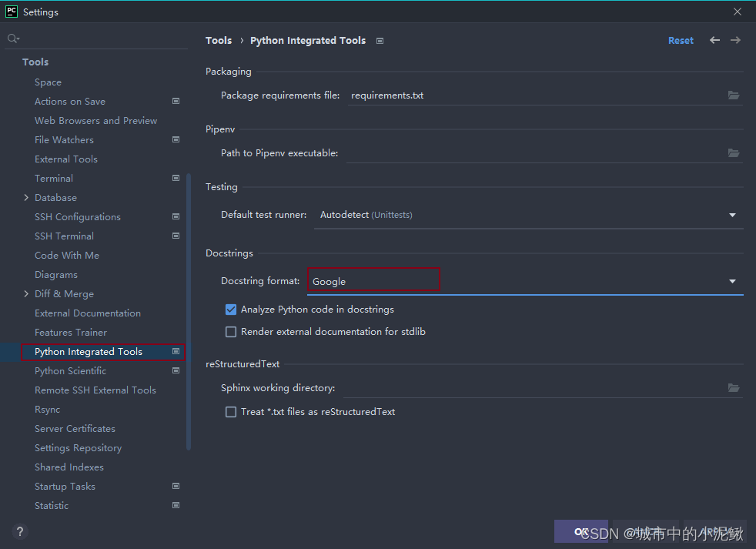Click the Tools breadcrumb link

(x=219, y=40)
